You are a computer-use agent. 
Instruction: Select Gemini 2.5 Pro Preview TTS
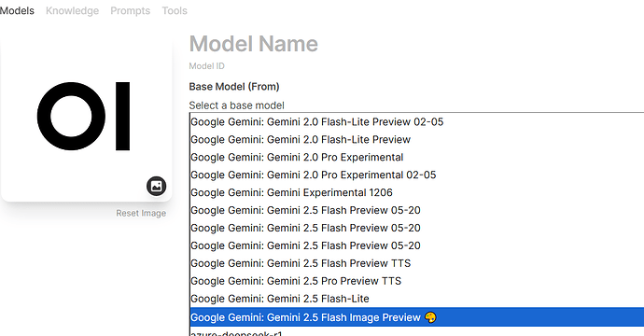417,281
